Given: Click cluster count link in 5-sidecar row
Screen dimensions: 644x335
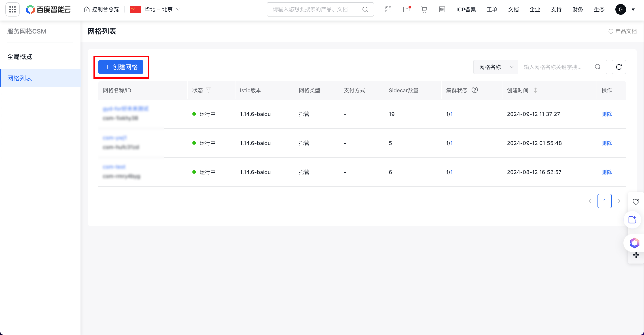Looking at the screenshot, I should [451, 143].
